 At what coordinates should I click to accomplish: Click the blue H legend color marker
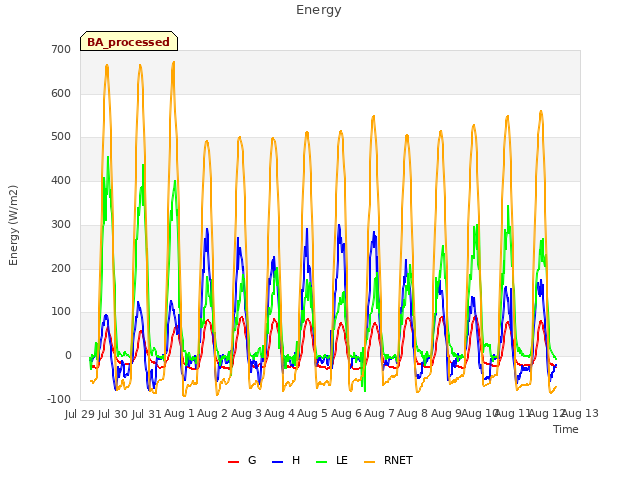(278, 462)
